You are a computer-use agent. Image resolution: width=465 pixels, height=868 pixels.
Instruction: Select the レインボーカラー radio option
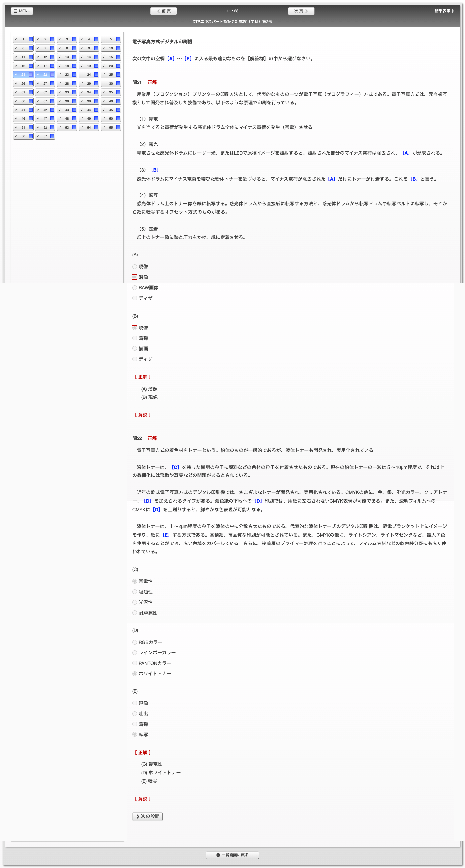pos(135,653)
